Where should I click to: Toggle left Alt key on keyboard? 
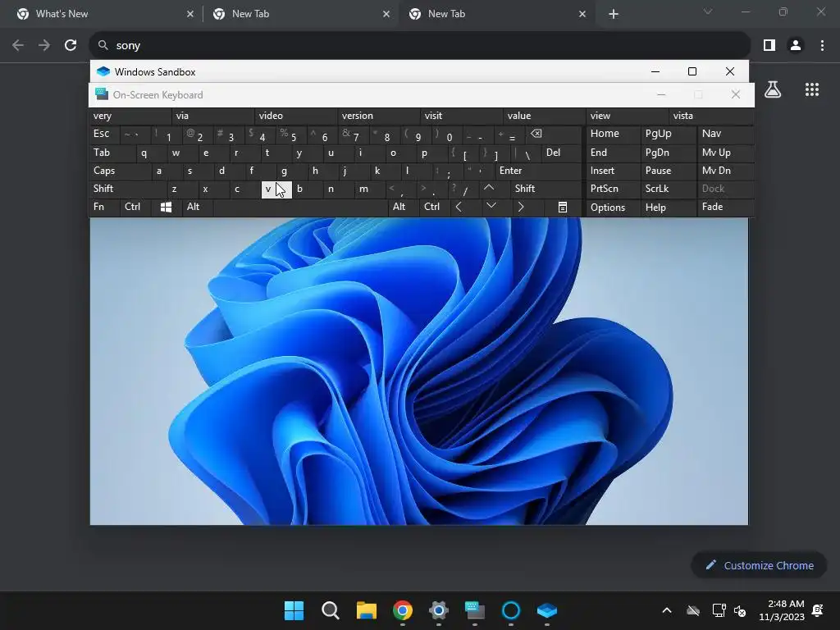click(197, 207)
